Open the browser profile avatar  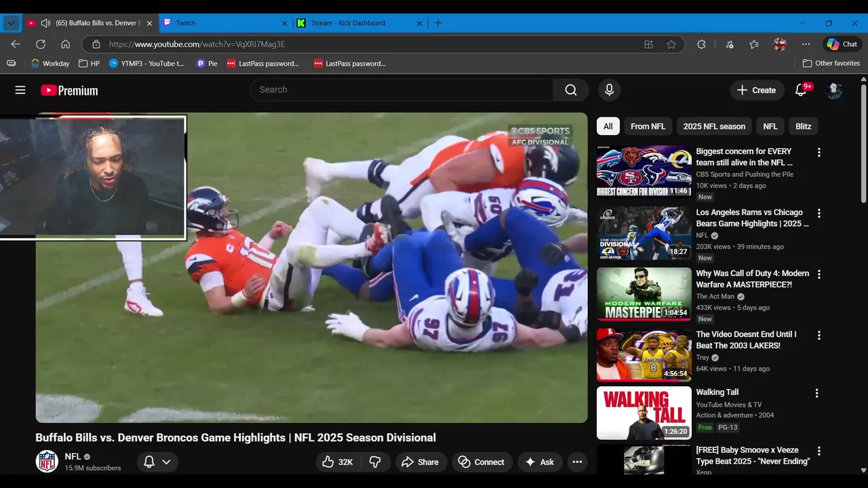(x=780, y=44)
